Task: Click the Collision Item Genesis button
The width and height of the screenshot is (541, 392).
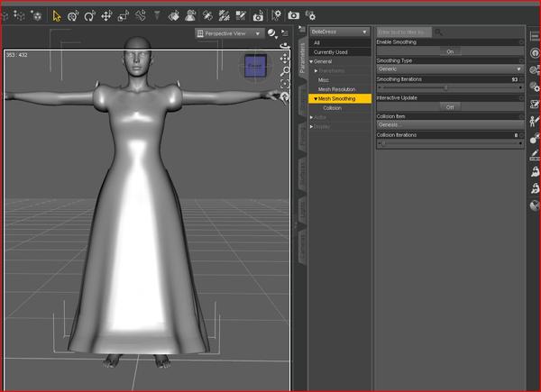Action: pyautogui.click(x=450, y=124)
